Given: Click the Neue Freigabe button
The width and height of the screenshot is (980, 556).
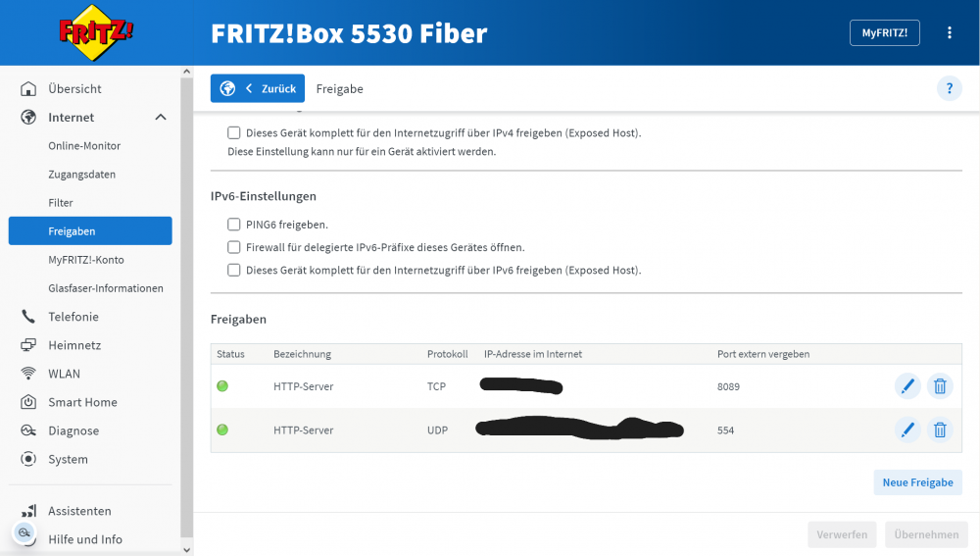Looking at the screenshot, I should (x=917, y=482).
